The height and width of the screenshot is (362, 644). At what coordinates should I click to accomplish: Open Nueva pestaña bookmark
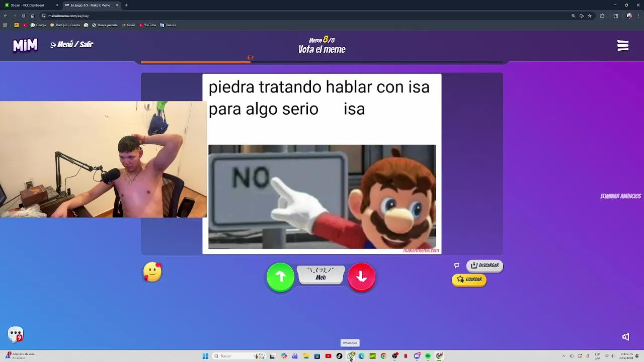click(105, 25)
